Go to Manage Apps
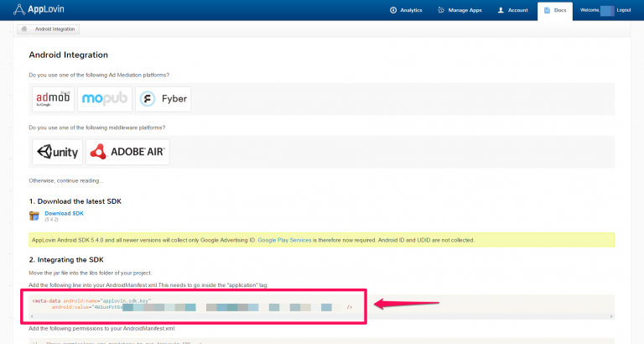The image size is (644, 344). (x=461, y=10)
